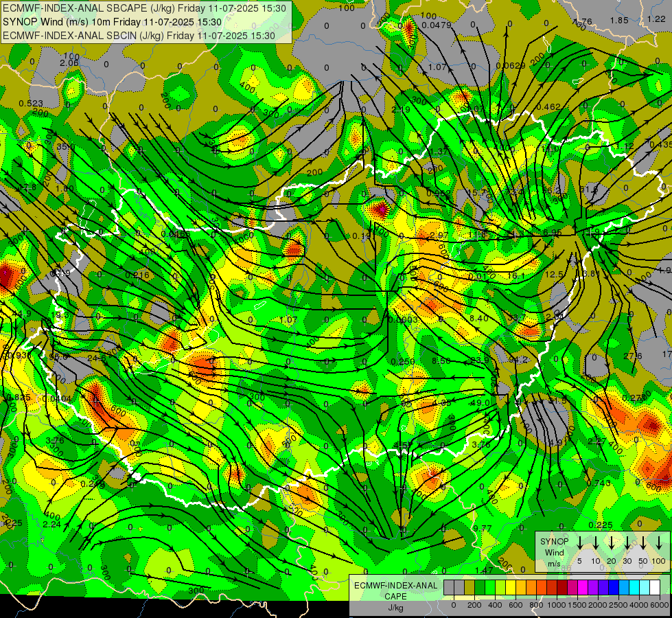Click the ECMWF-INDEX-ANAL SBCAPE title line
Viewport: 672px width, 618px height.
[144, 8]
